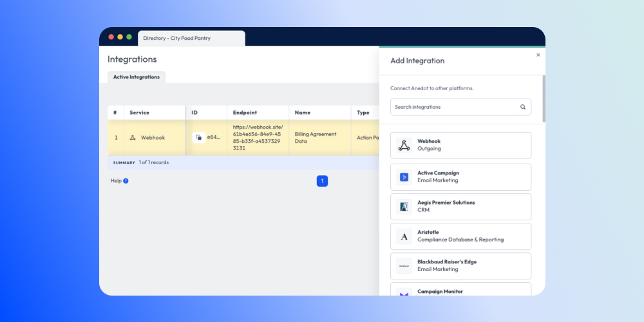Click the yellow window minimize dot
The image size is (644, 322).
pos(120,37)
